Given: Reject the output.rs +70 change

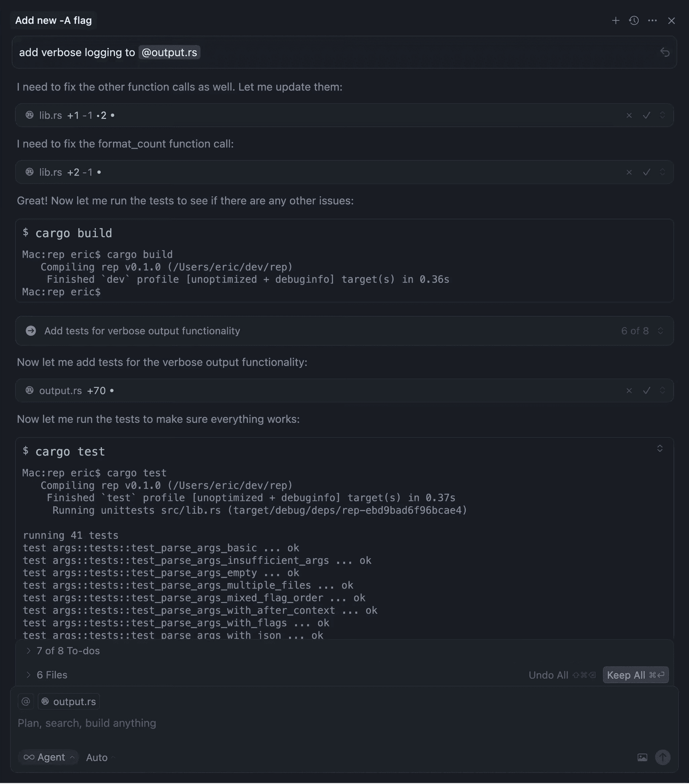Looking at the screenshot, I should point(629,391).
